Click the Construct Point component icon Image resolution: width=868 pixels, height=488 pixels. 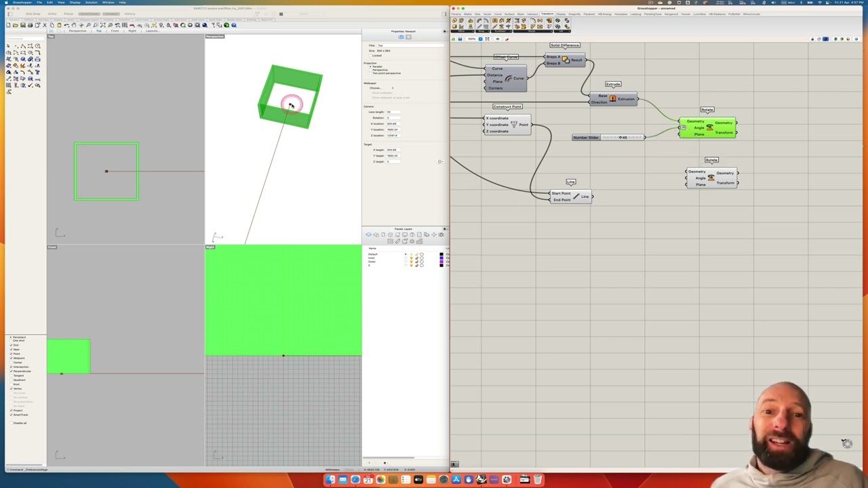514,124
